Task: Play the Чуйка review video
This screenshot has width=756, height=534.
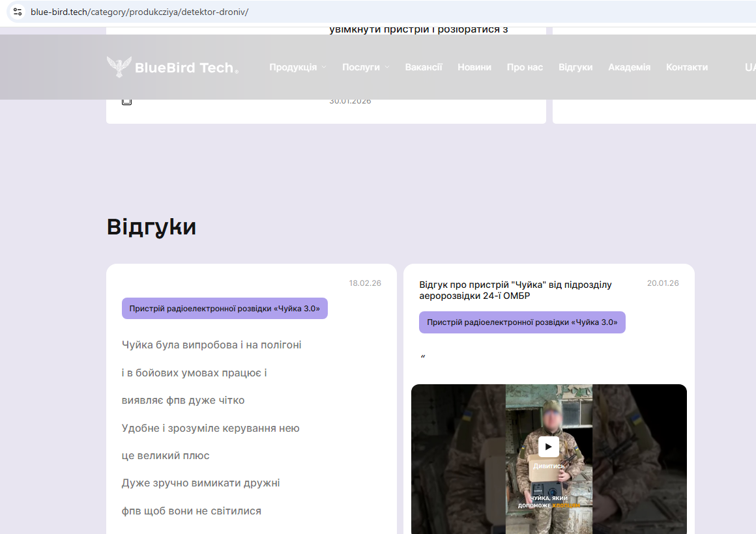Action: pyautogui.click(x=548, y=446)
